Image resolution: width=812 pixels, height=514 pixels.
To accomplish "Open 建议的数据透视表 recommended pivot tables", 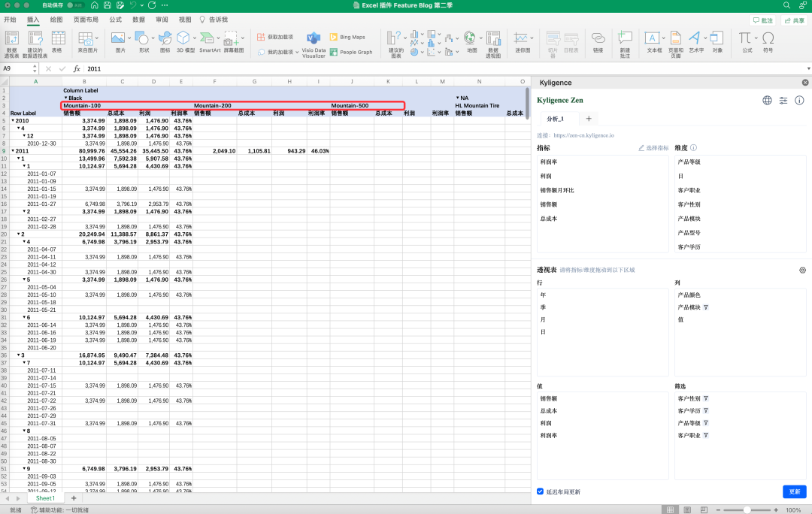I will [35, 44].
